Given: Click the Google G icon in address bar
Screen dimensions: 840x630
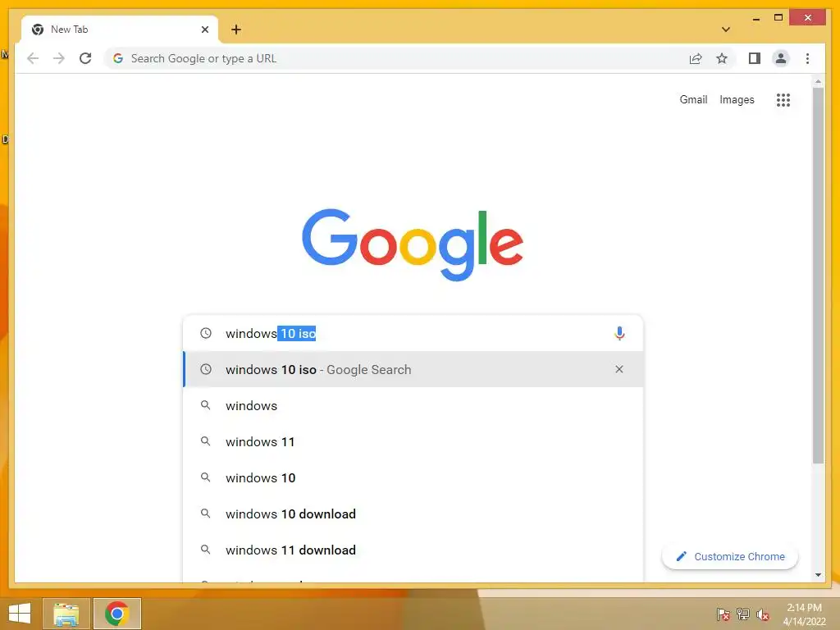Looking at the screenshot, I should point(118,58).
